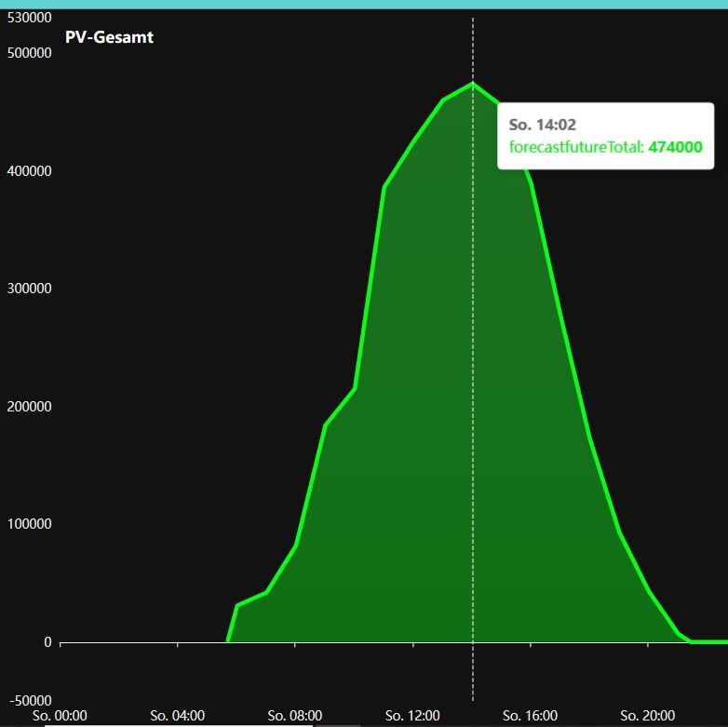Click the x-axis label So. 00:00
Viewport: 728px width, 727px height.
60,716
